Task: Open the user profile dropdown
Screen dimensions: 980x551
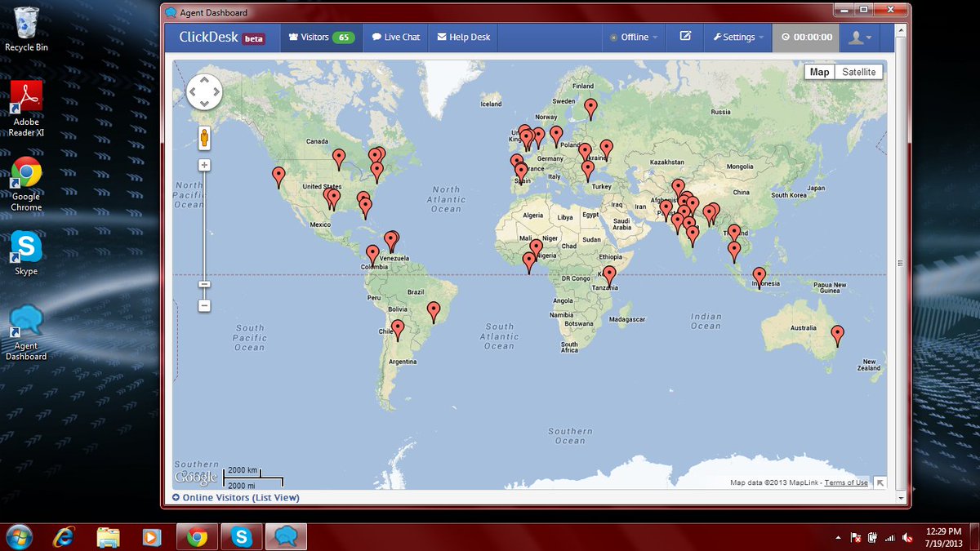Action: 860,38
